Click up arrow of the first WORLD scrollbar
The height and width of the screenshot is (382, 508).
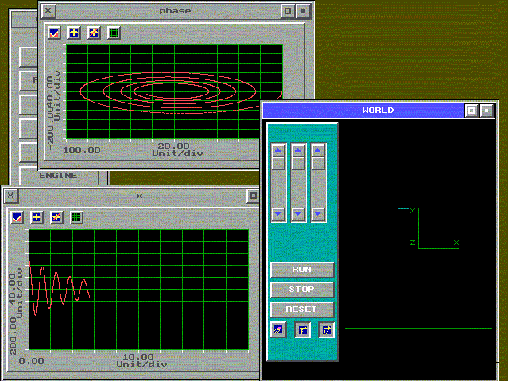click(278, 150)
